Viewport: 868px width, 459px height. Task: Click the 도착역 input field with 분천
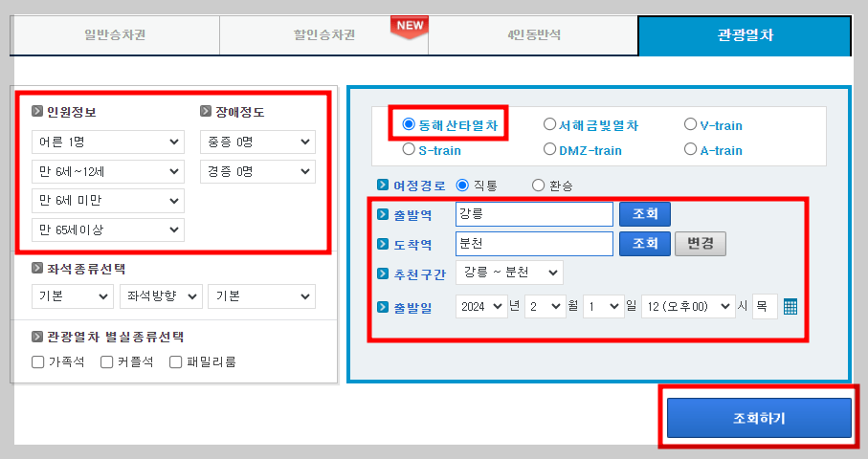(x=534, y=244)
